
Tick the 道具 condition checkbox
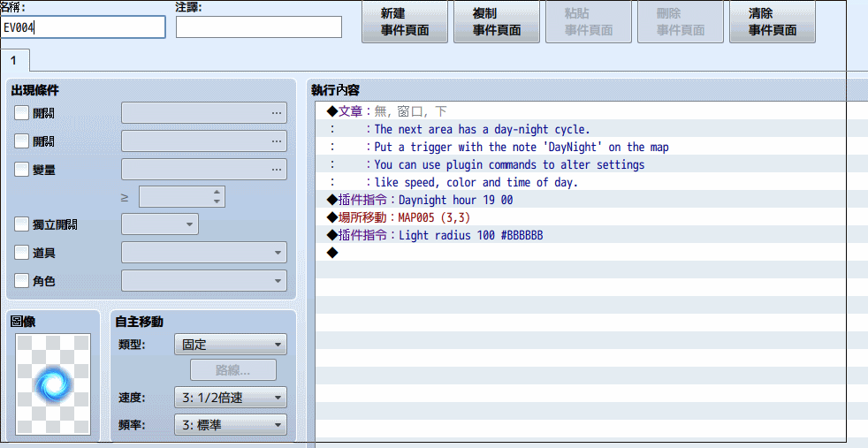point(21,253)
